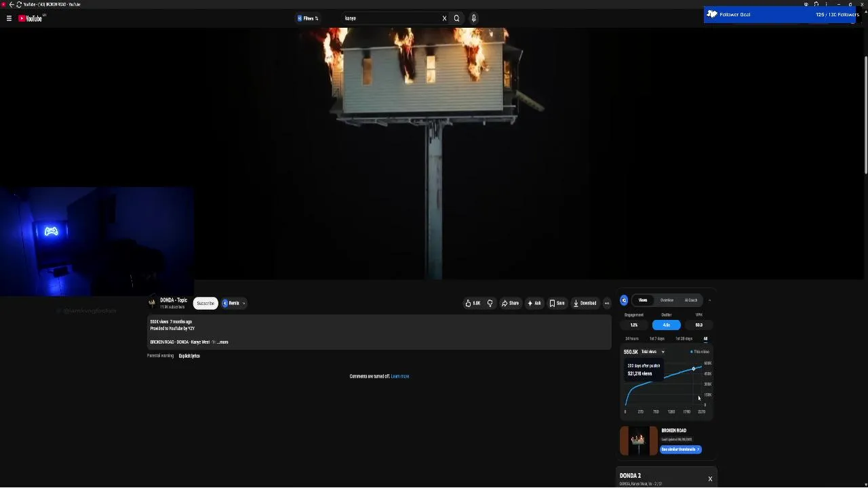Screen dimensions: 868x488
Task: Click the 550.5K total views figure
Action: 631,352
